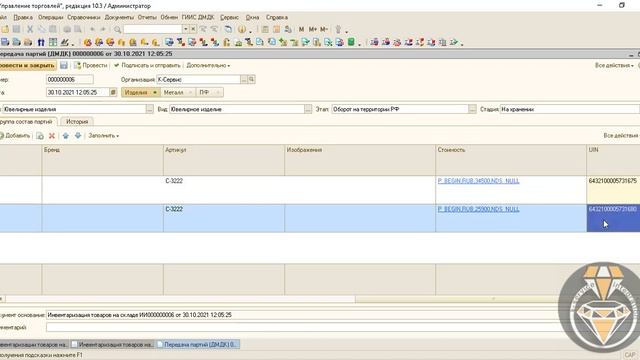This screenshot has height=360, width=640.
Task: Open cost link P_BEGIN RUB 34500 NDS_NULL
Action: click(478, 180)
